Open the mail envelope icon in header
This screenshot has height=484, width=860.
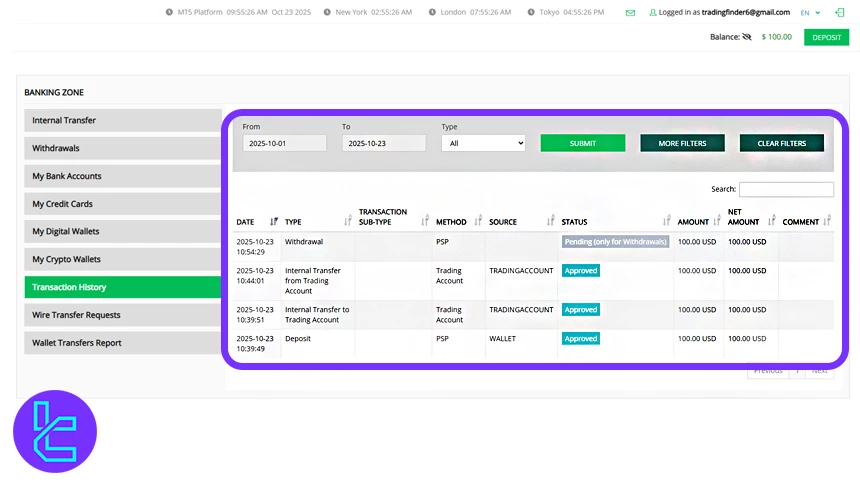tap(630, 13)
